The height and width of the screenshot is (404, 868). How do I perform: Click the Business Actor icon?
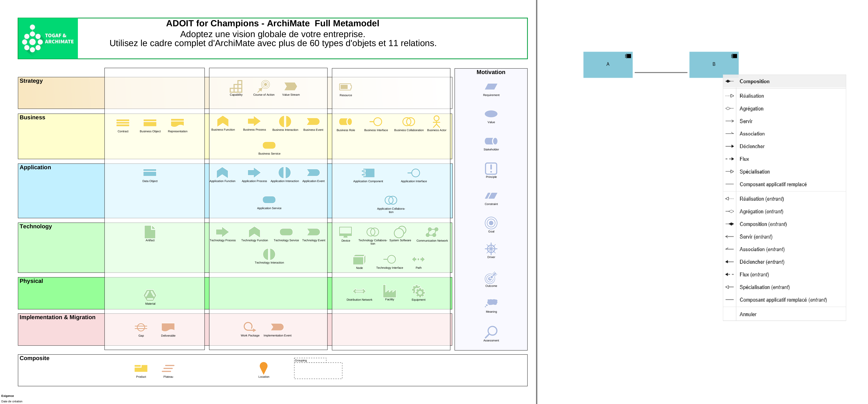436,121
